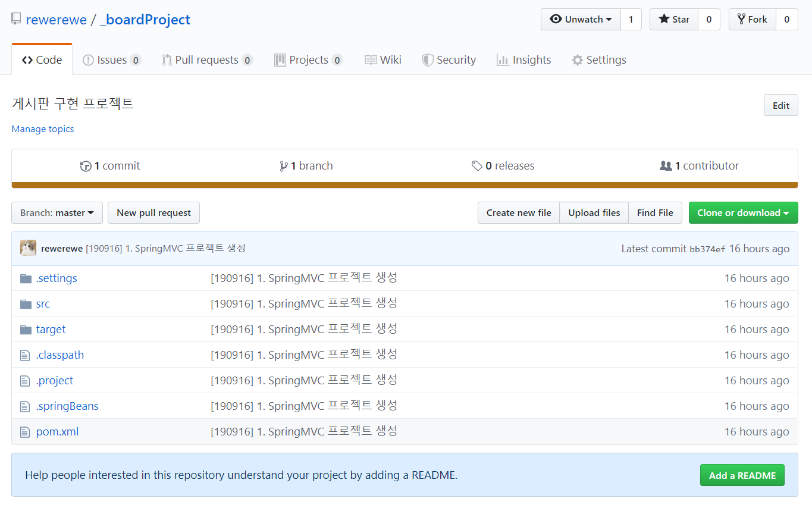Click the New pull request button
Image resolution: width=812 pixels, height=511 pixels.
[153, 213]
